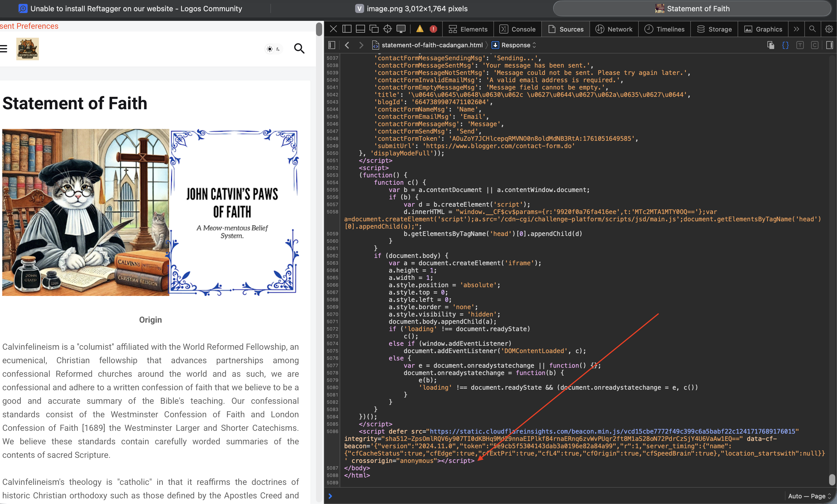Toggle pretty print curly braces
This screenshot has height=504, width=837.
[x=785, y=45]
